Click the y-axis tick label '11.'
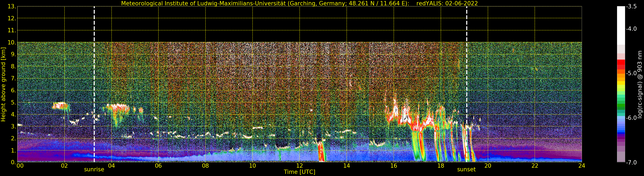 click(x=12, y=30)
